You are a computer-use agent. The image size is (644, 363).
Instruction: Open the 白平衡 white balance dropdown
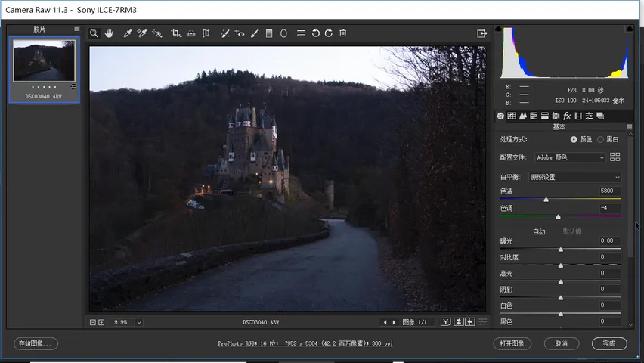pos(574,177)
